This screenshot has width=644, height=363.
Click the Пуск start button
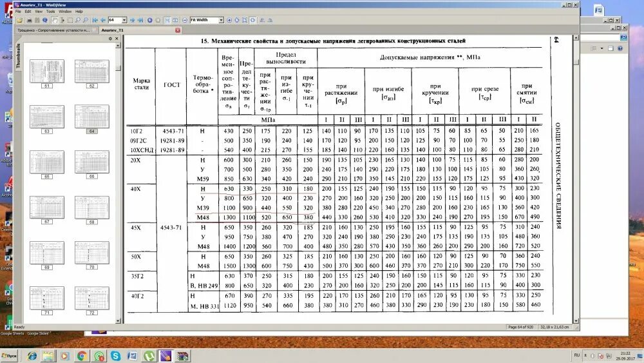(x=9, y=356)
